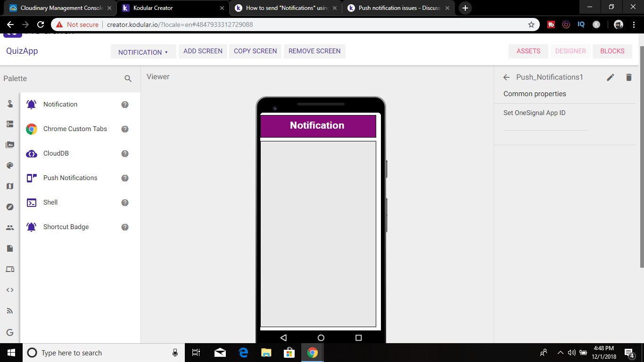644x362 pixels.
Task: Select the CloudDB component in palette
Action: coord(56,154)
